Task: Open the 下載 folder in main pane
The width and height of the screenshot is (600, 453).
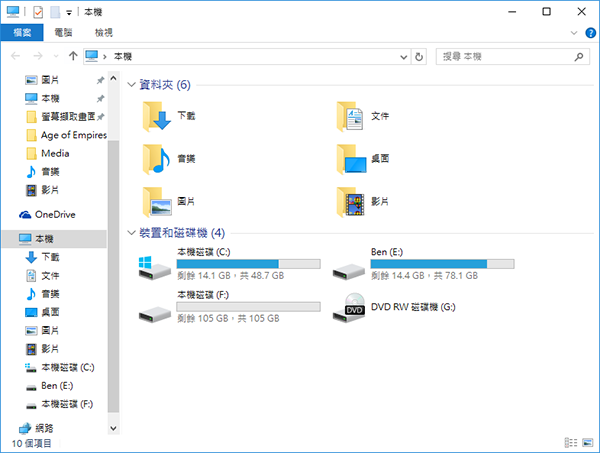Action: click(169, 116)
